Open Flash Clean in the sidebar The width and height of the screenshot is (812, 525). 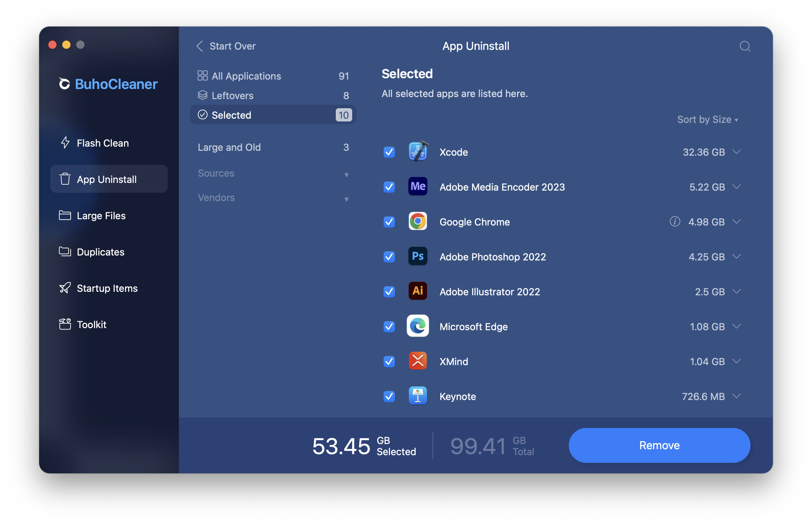(x=103, y=143)
